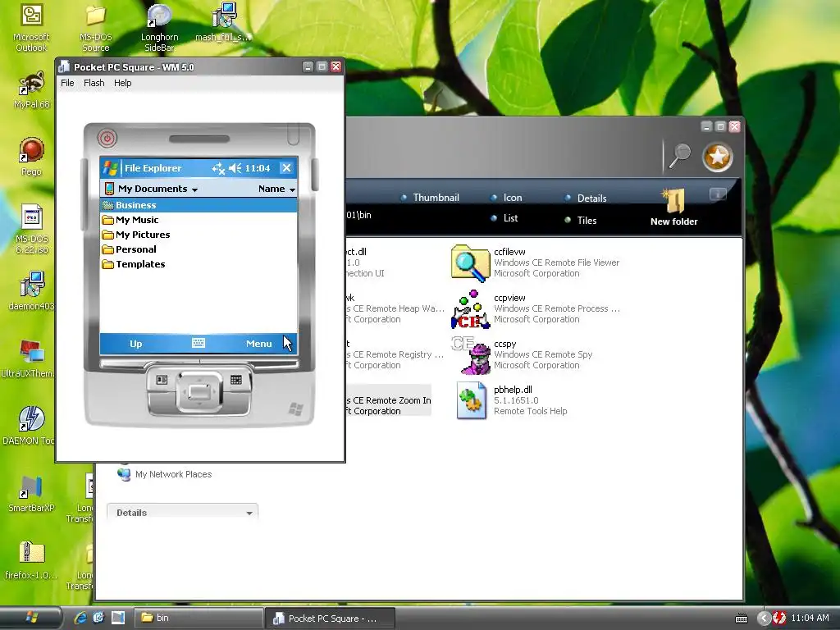
Task: Tap the Menu soft key
Action: coord(258,344)
